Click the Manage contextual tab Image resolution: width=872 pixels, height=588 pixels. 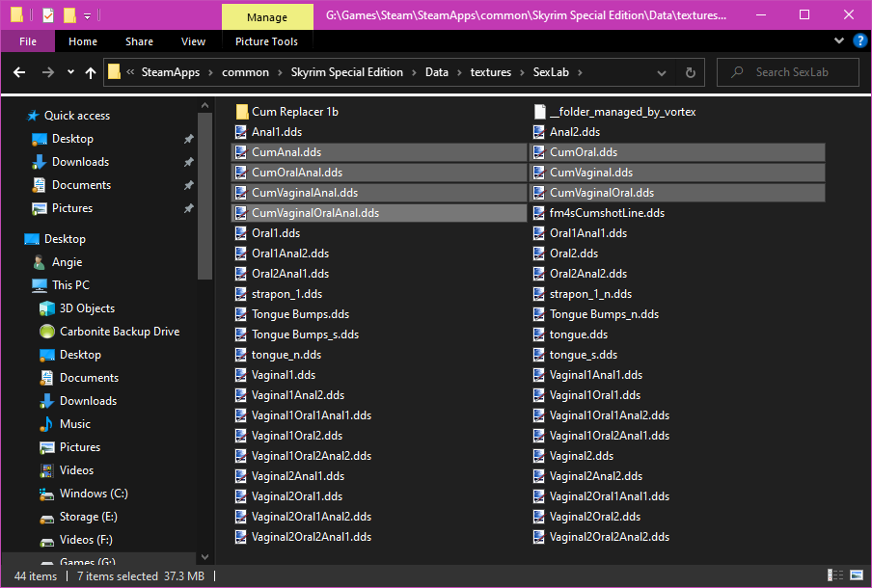pyautogui.click(x=267, y=17)
